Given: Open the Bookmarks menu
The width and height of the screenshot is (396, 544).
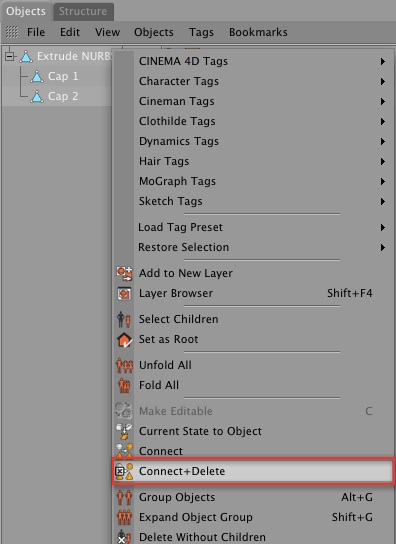Looking at the screenshot, I should point(258,32).
